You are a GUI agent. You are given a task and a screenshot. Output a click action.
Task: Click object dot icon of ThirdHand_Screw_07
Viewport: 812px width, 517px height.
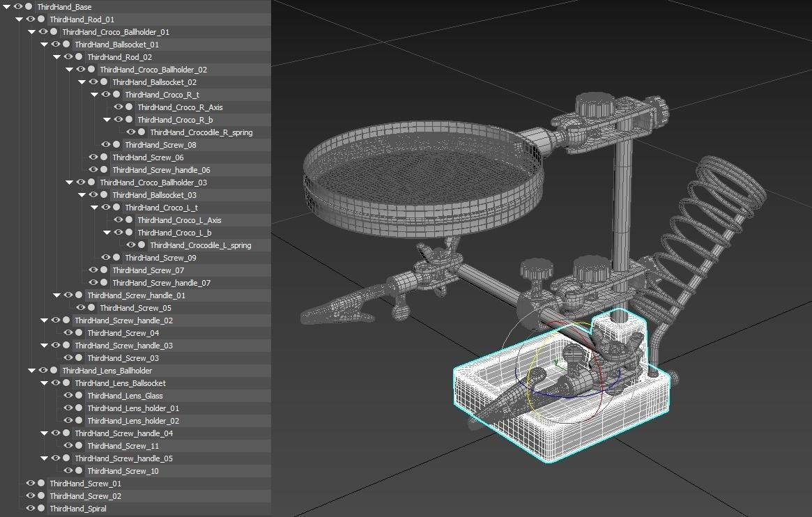(104, 270)
